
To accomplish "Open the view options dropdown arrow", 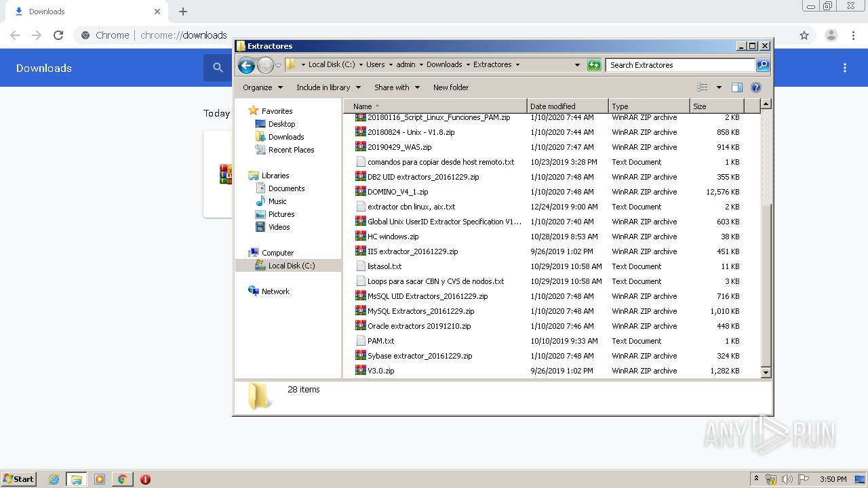I will 719,87.
